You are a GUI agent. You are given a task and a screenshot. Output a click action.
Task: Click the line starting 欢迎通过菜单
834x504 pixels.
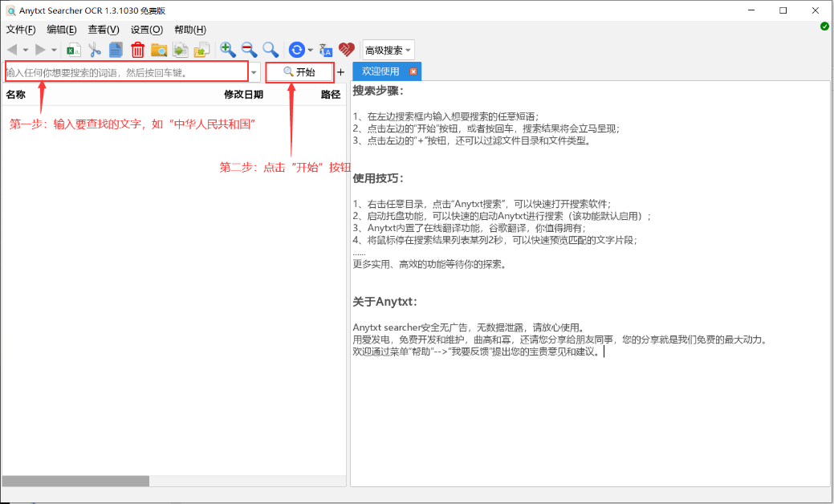[x=476, y=352]
